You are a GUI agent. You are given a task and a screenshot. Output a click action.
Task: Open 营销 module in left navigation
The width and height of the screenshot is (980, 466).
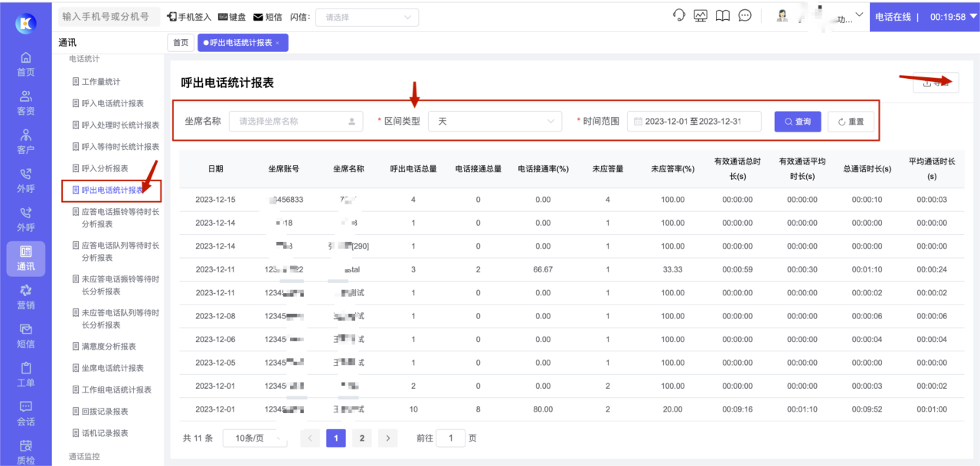tap(25, 298)
